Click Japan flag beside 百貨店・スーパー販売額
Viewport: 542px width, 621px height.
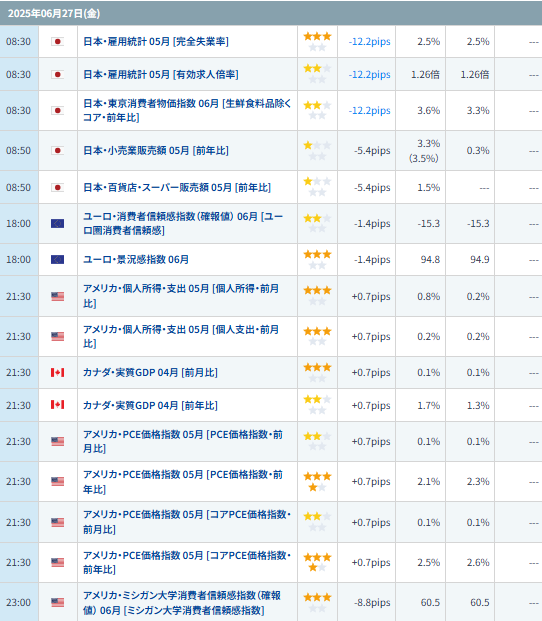click(x=57, y=187)
